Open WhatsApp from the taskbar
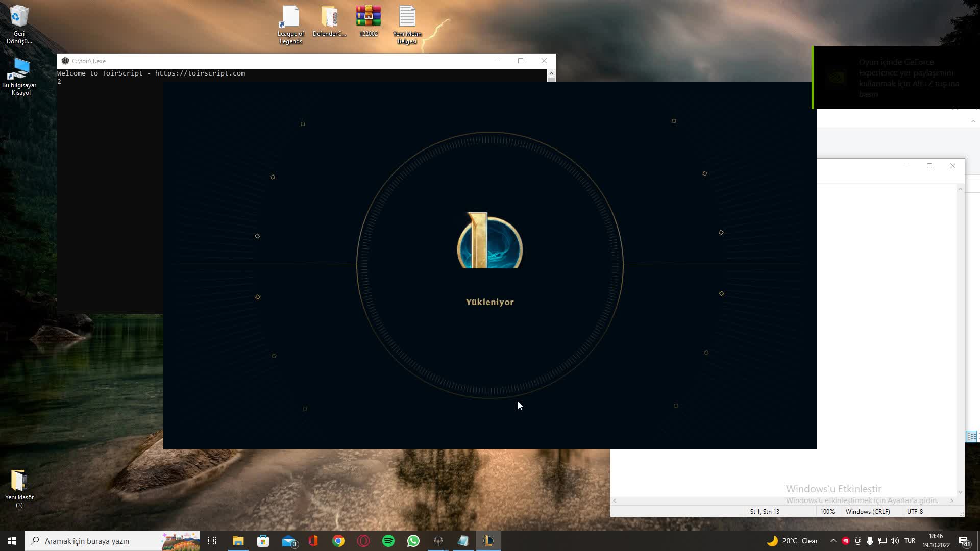 click(x=413, y=541)
